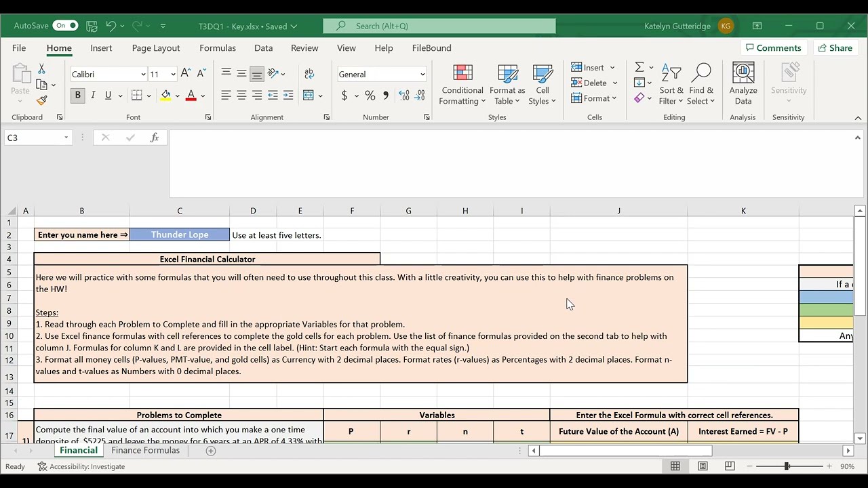Toggle Italic formatting

point(93,96)
